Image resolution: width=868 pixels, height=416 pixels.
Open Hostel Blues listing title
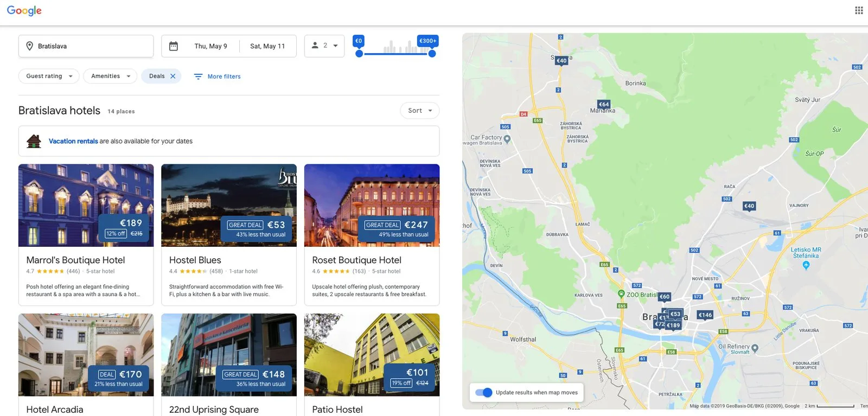point(195,260)
